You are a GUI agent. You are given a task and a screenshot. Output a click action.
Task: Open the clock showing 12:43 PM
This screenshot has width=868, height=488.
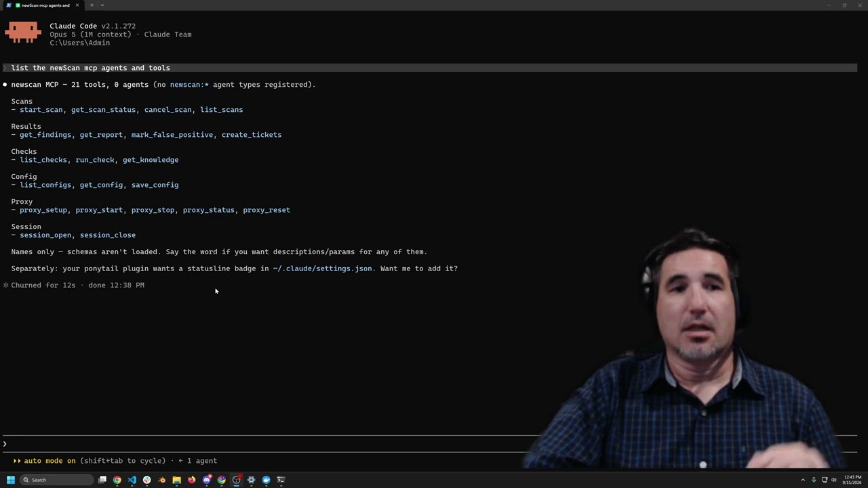(x=852, y=480)
